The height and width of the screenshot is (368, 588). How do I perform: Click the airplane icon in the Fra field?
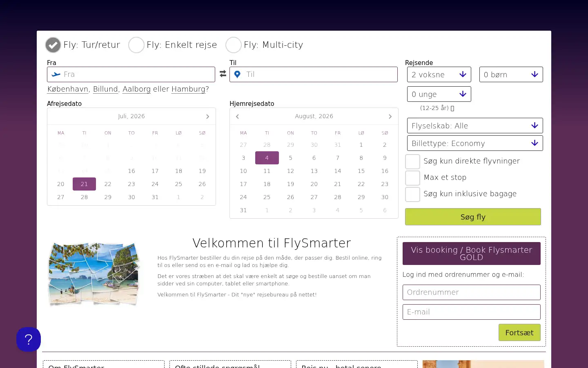click(56, 74)
